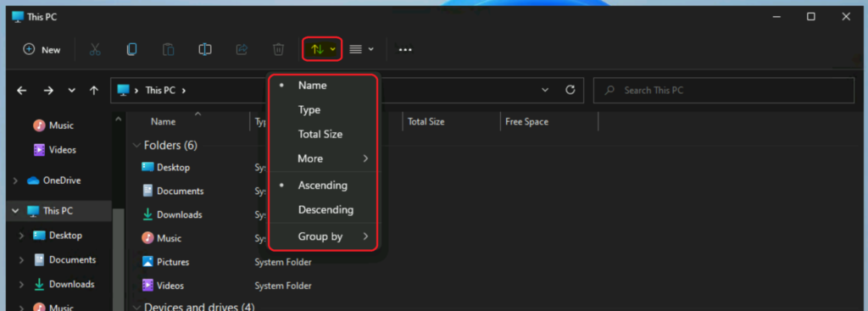Select the Music folder in file list
The image size is (868, 311).
tap(162, 238)
